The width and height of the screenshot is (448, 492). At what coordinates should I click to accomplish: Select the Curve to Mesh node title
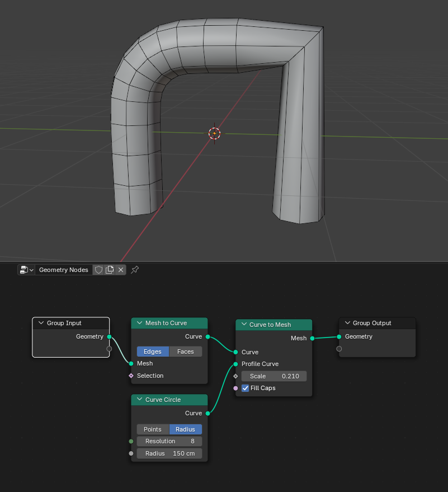[270, 325]
